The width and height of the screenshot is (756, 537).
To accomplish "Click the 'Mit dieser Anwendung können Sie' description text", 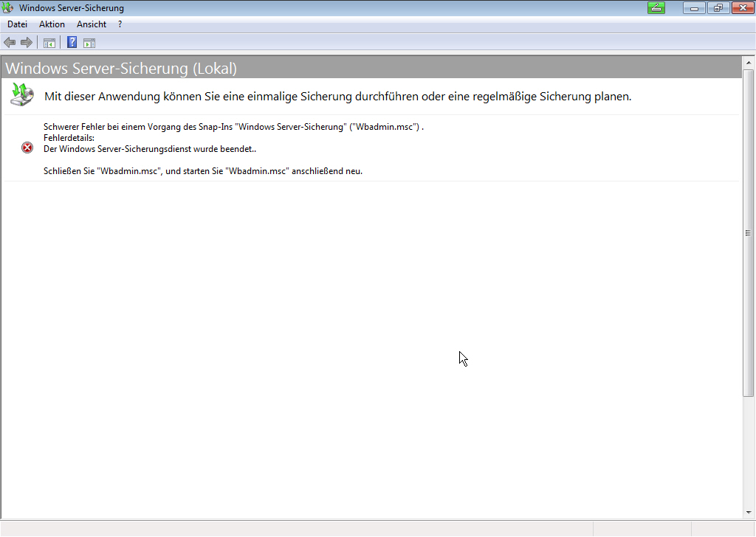I will point(338,97).
